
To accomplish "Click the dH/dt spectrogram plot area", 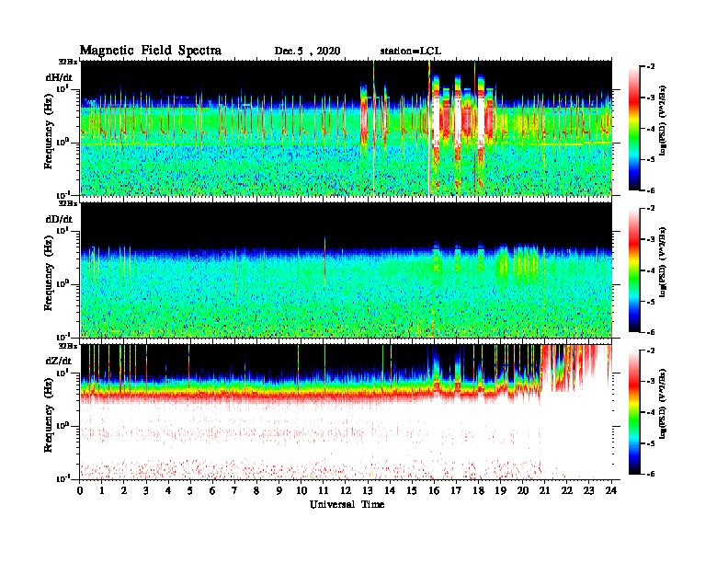I will point(347,128).
